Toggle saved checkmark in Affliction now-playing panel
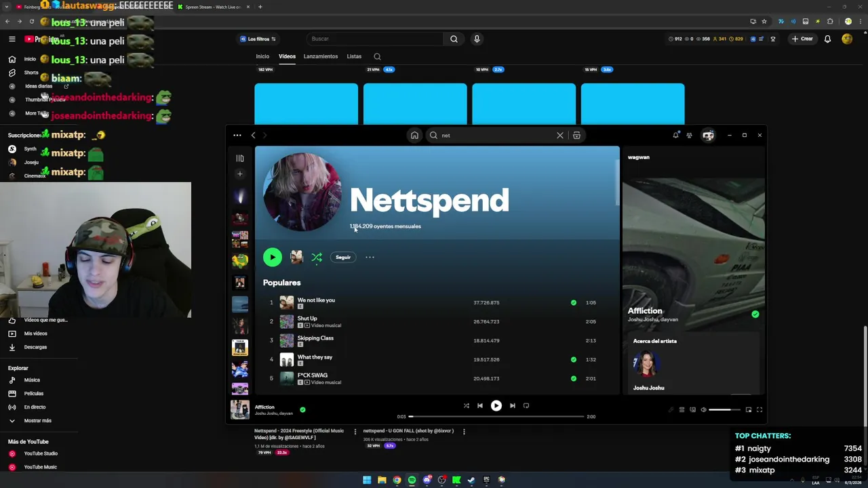This screenshot has height=488, width=868. tap(755, 314)
